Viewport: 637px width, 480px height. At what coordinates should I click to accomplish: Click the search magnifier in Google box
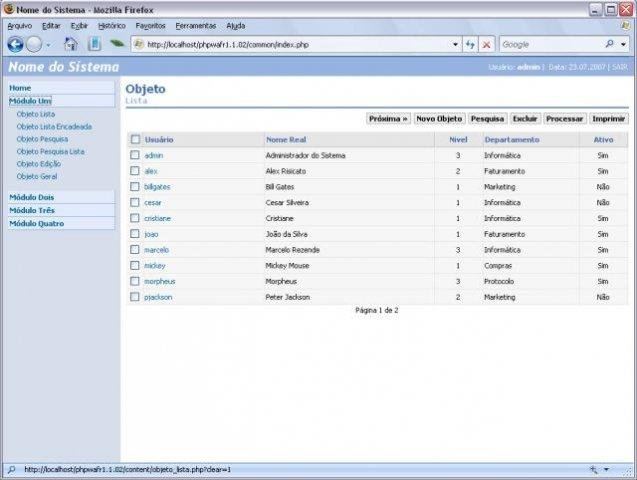point(609,44)
